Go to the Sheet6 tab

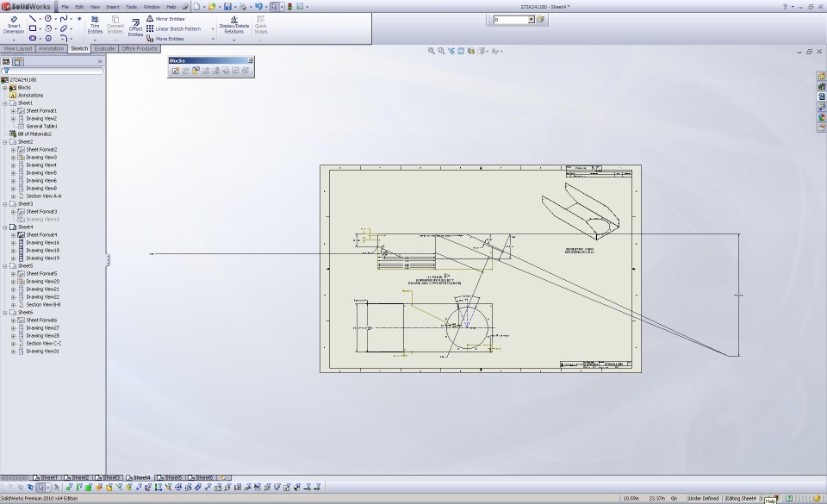click(201, 477)
